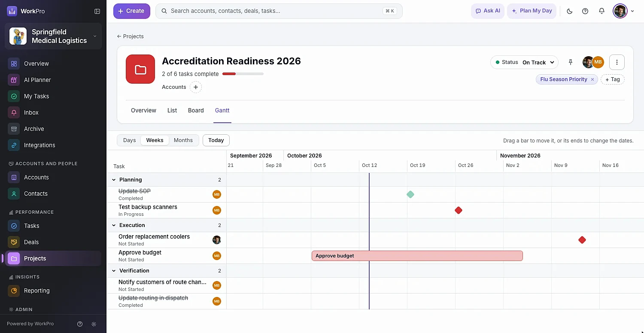Select the Approve budget Gantt bar
The image size is (644, 333).
click(x=417, y=256)
